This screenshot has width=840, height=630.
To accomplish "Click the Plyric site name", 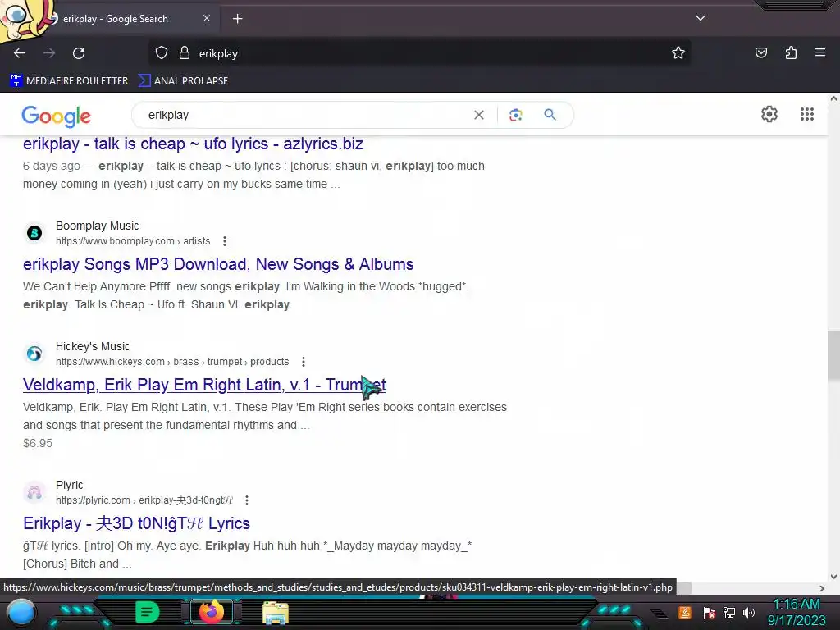I will pos(69,485).
